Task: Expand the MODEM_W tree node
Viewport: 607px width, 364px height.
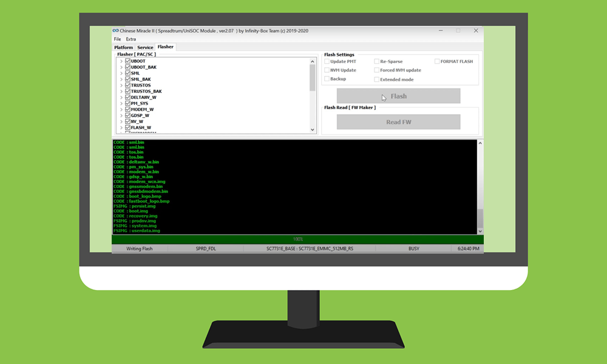Action: tap(121, 109)
